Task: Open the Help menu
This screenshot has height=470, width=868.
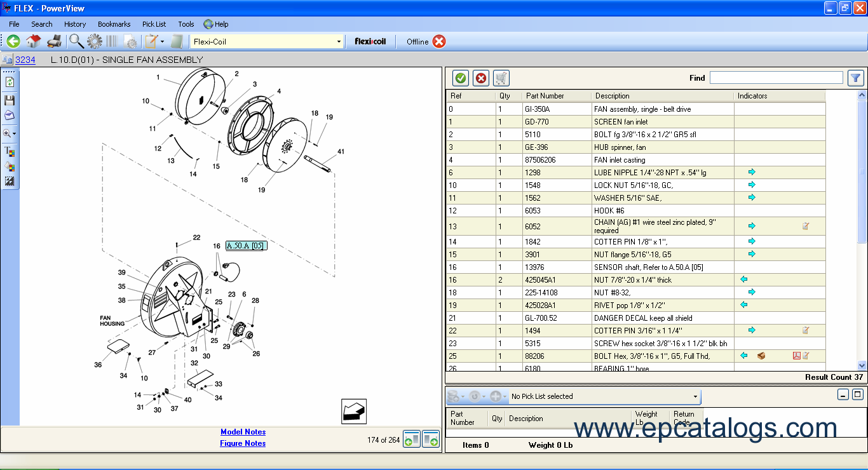Action: (x=216, y=24)
